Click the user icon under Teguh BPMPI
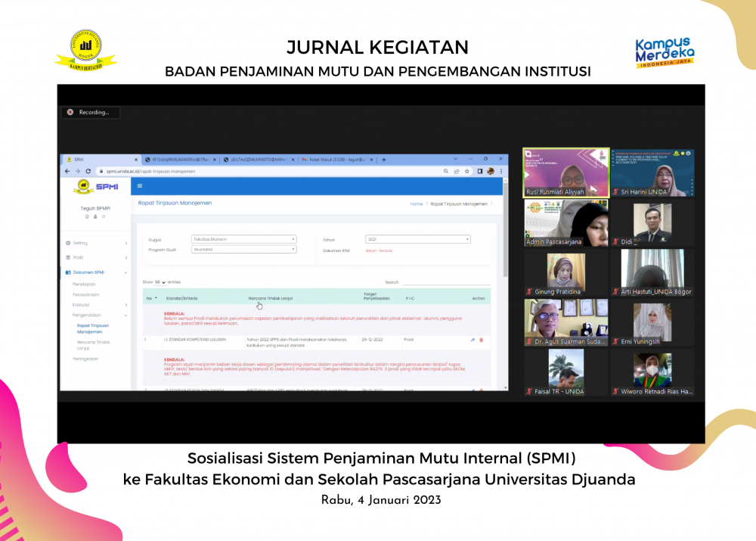The image size is (756, 541). click(95, 216)
